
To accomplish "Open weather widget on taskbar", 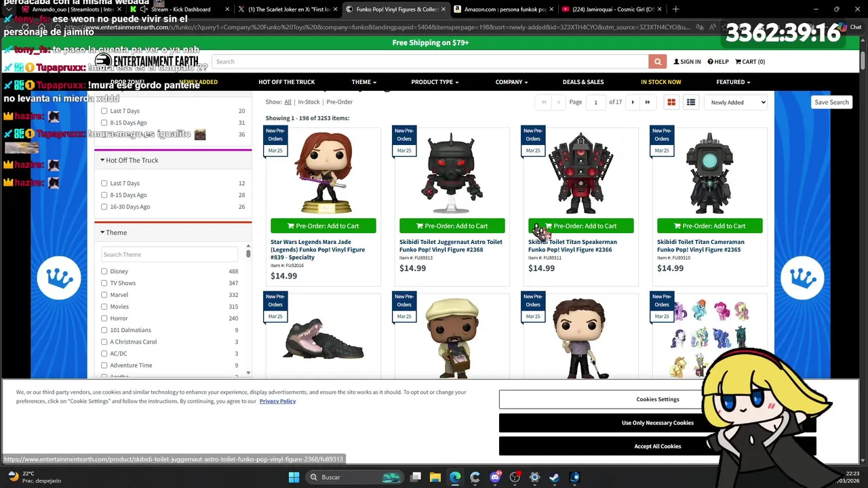I will [33, 477].
